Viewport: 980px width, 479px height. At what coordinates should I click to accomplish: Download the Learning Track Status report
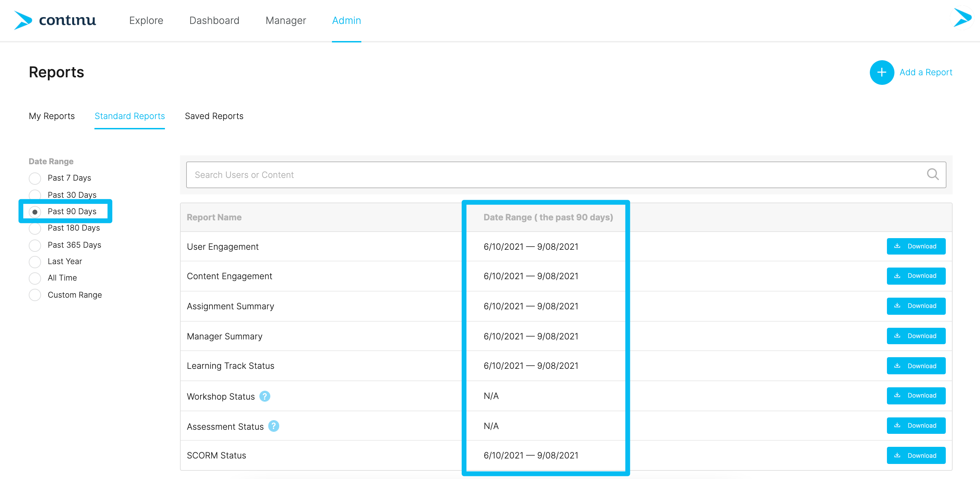(916, 366)
